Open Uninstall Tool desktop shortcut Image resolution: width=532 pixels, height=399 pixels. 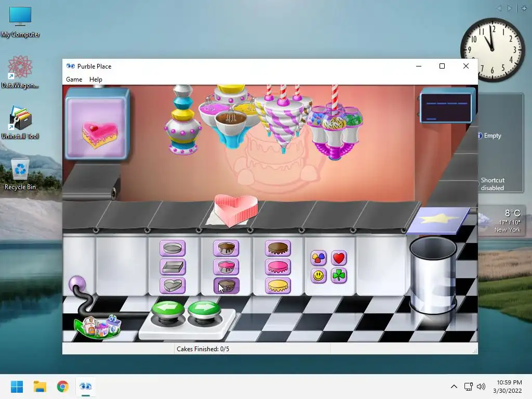(20, 123)
